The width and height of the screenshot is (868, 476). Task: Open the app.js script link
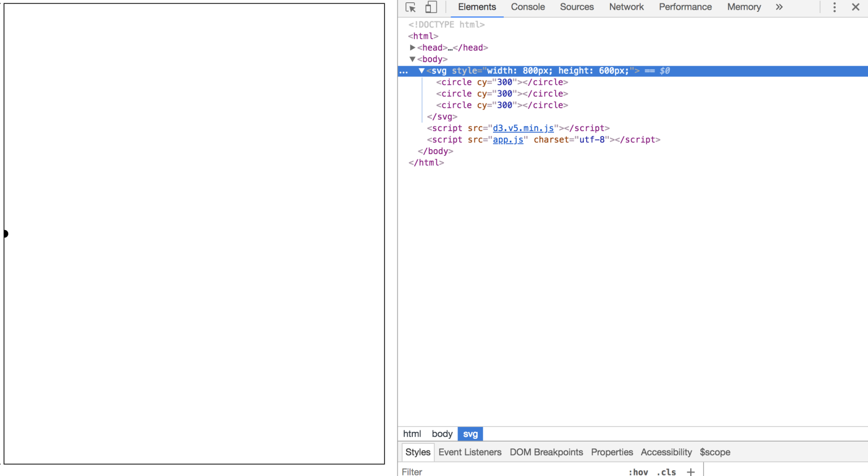[508, 139]
